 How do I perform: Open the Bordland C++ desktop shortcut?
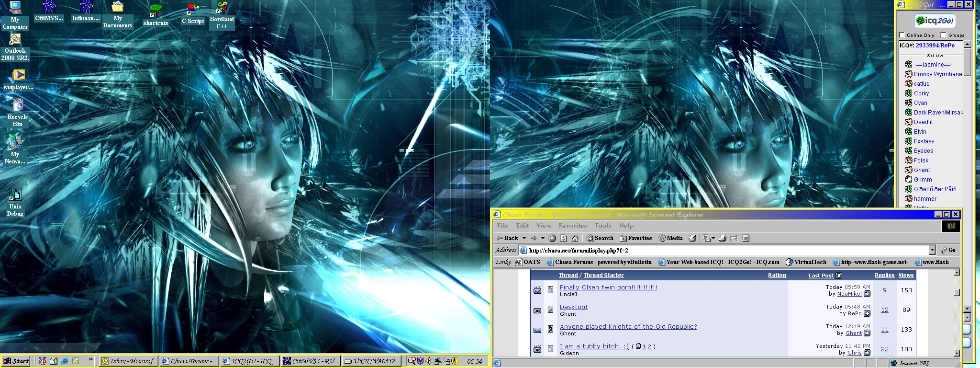point(222,15)
